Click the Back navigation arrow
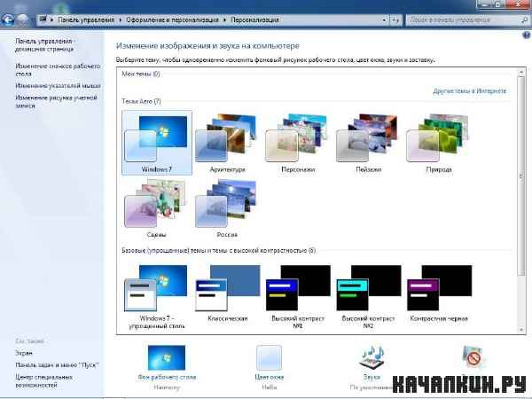Screen dimensions: 532x399 click(8, 20)
